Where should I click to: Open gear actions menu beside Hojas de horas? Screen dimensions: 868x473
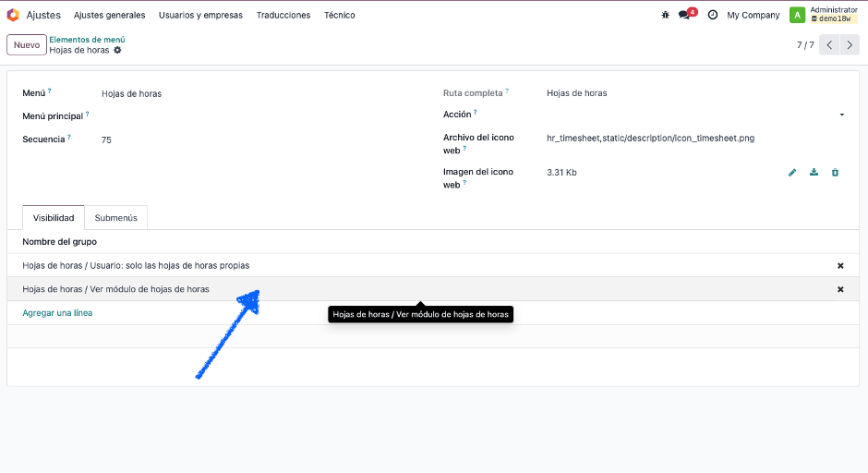click(x=117, y=50)
